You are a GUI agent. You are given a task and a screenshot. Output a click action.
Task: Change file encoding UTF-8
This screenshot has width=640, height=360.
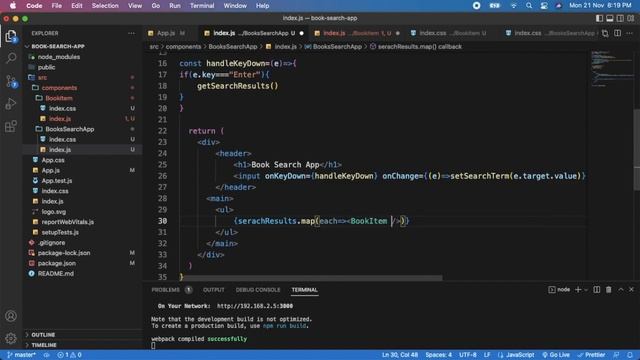click(x=468, y=355)
